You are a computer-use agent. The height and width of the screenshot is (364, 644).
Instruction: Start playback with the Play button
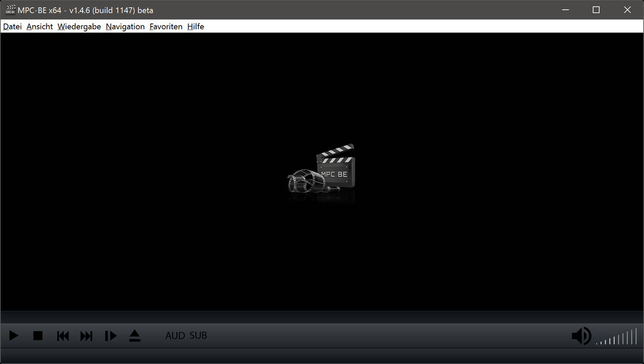(x=14, y=336)
